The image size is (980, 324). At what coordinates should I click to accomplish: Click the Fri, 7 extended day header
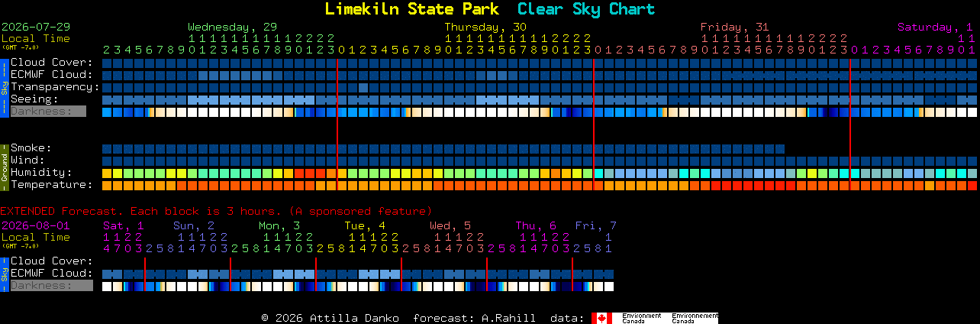pyautogui.click(x=595, y=225)
